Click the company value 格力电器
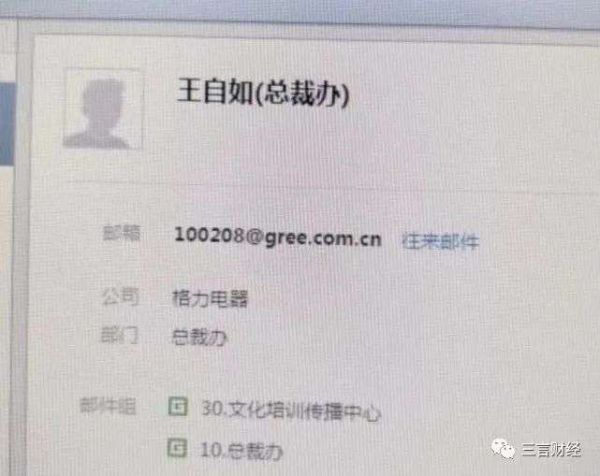Viewport: 600px width, 476px height. (x=210, y=298)
